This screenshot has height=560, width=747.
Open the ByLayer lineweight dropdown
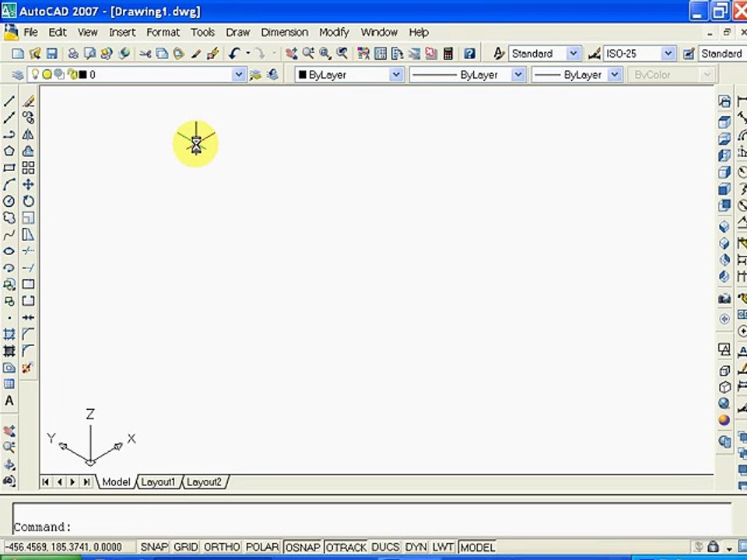click(x=615, y=75)
